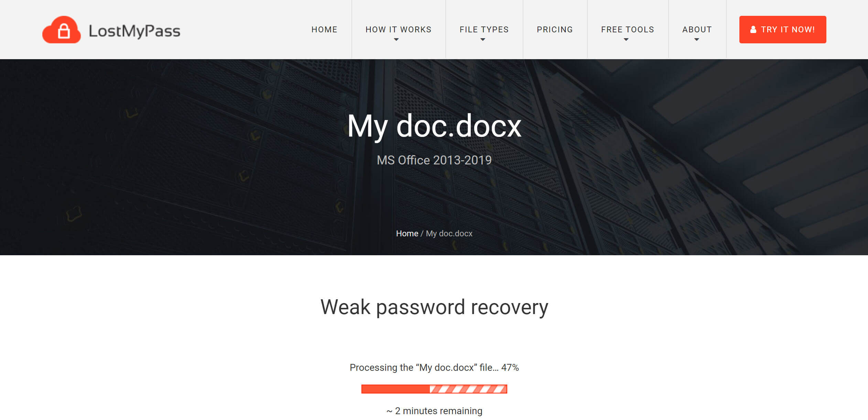The height and width of the screenshot is (420, 868).
Task: Click the Home breadcrumb link
Action: point(407,233)
